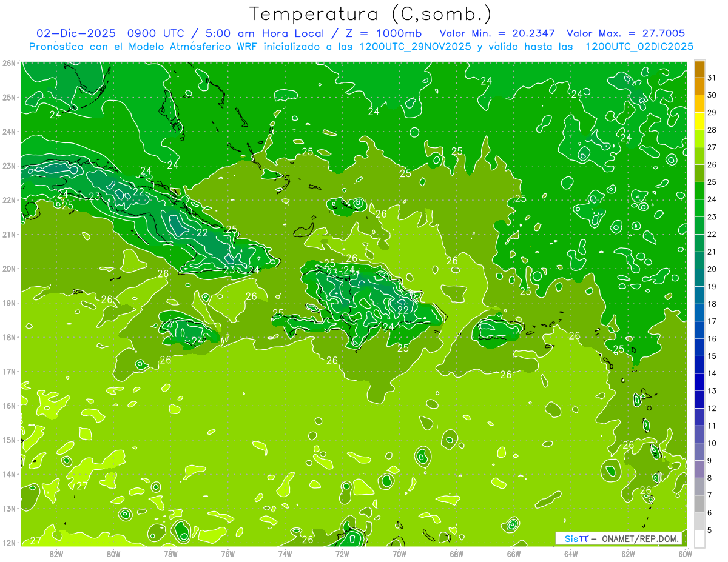Click the color scale label "5"
Image resolution: width=728 pixels, height=562 pixels.
point(710,530)
